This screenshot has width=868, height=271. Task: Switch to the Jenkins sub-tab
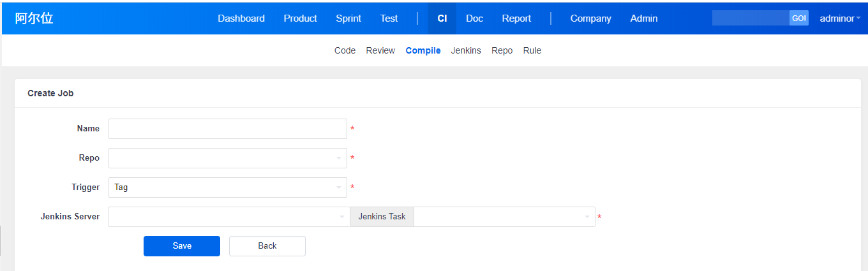tap(466, 50)
